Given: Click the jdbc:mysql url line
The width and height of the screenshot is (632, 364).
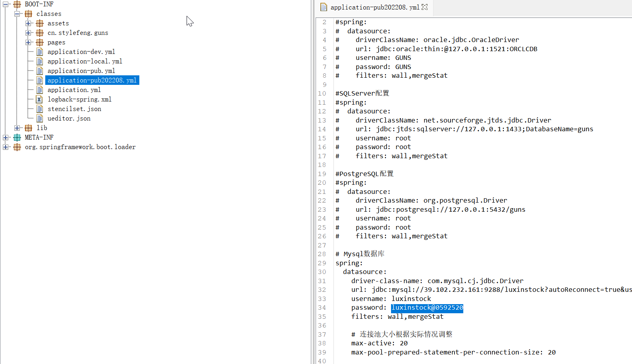Looking at the screenshot, I should click(x=491, y=290).
